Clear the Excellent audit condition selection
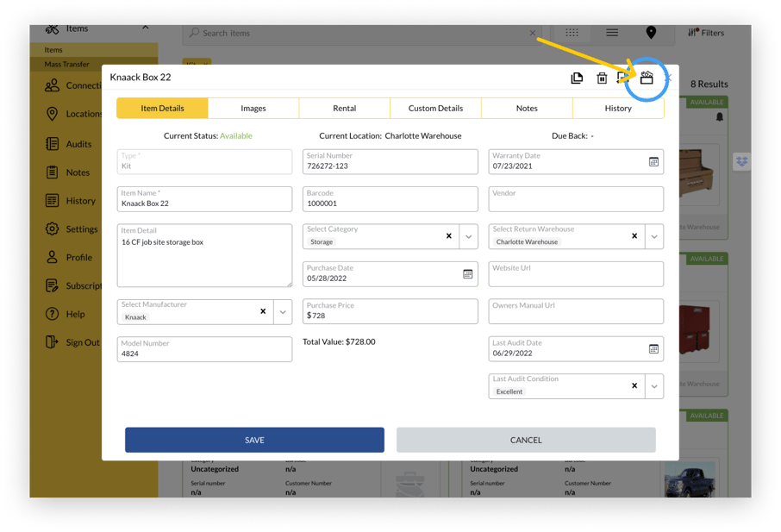Image resolution: width=781 pixels, height=532 pixels. [634, 386]
